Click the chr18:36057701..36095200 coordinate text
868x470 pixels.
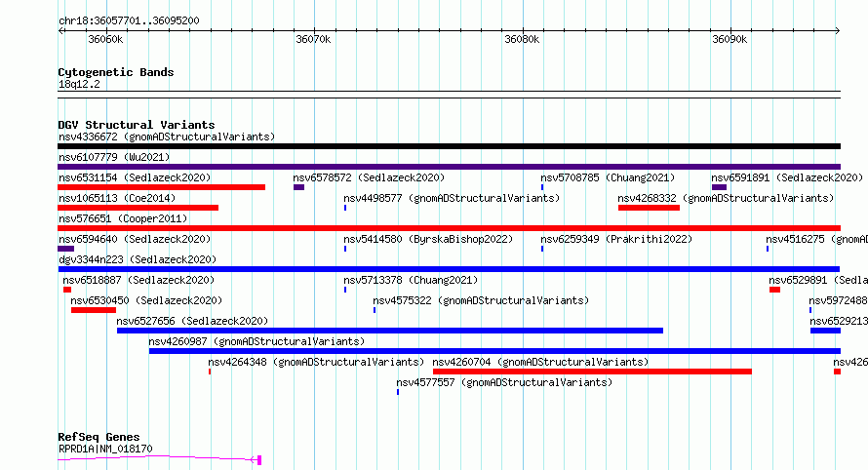(x=129, y=21)
